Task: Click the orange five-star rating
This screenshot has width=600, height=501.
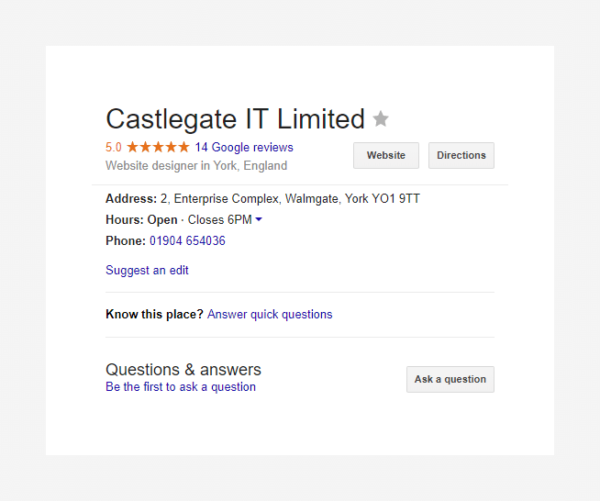Action: coord(158,147)
